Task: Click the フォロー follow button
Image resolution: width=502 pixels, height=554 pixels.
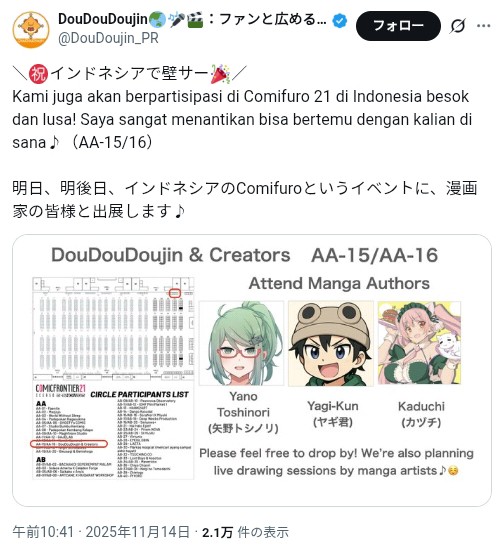Action: point(398,26)
